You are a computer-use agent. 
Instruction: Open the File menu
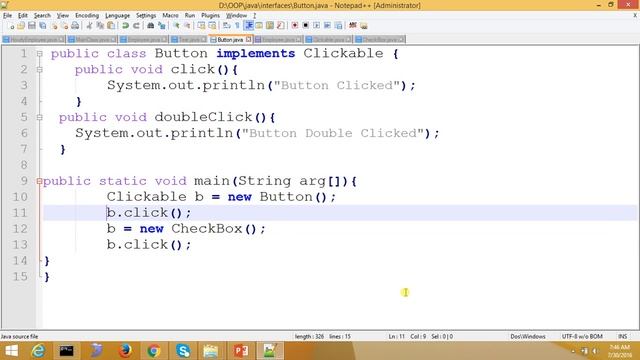tap(7, 16)
